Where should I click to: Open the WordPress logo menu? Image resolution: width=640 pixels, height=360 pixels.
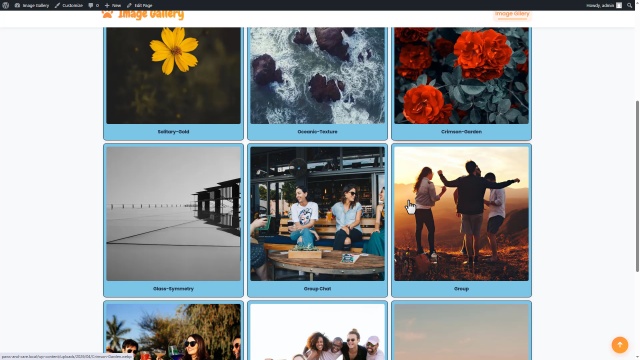(5, 5)
